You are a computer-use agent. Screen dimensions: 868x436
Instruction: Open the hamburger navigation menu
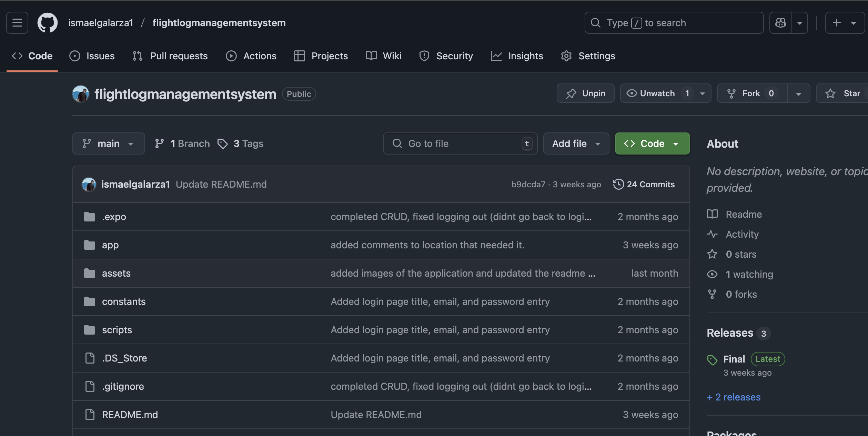[x=17, y=23]
